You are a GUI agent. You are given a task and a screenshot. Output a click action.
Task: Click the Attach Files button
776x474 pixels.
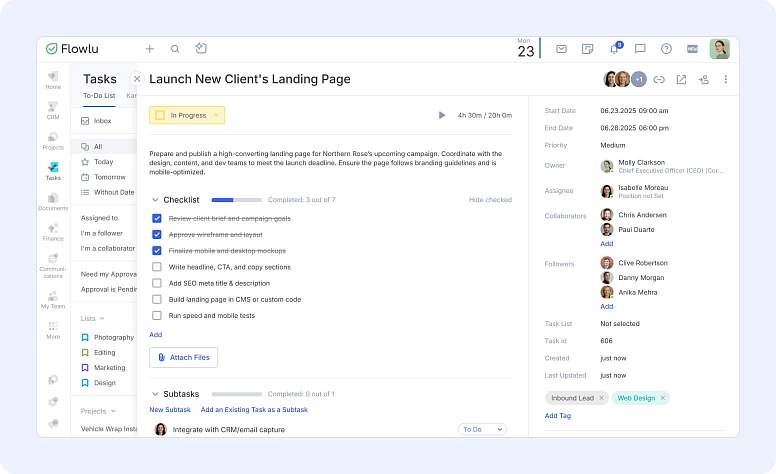tap(183, 357)
